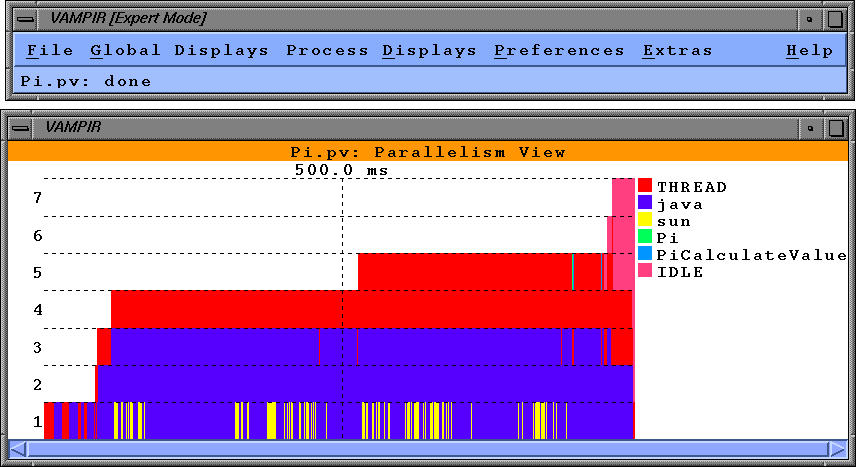Click parallelism level 5 axis label

click(37, 273)
